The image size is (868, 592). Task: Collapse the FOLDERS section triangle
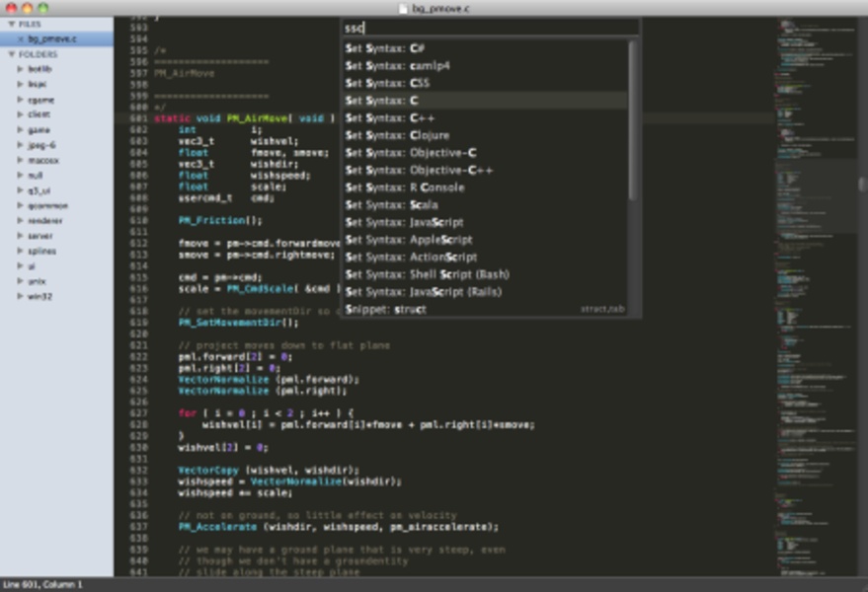(x=10, y=55)
